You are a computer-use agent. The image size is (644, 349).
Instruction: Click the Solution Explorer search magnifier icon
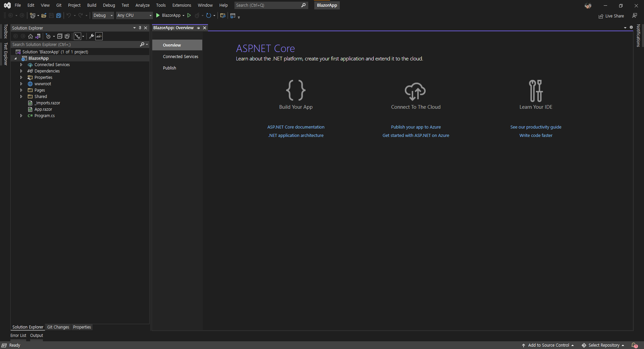coord(142,44)
